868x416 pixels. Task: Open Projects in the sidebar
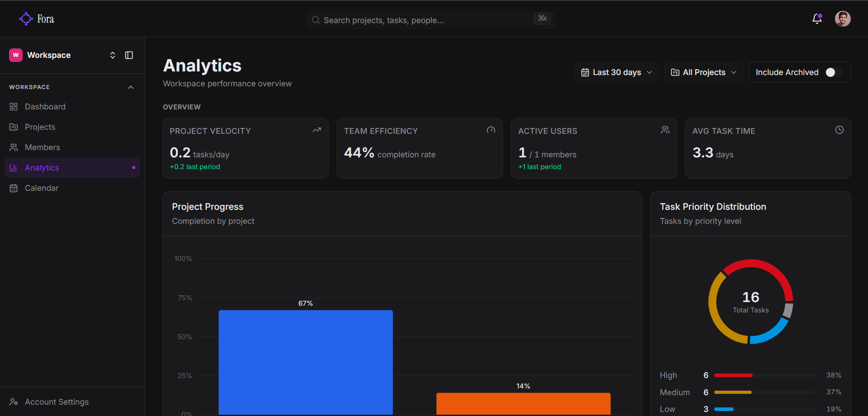click(72, 127)
